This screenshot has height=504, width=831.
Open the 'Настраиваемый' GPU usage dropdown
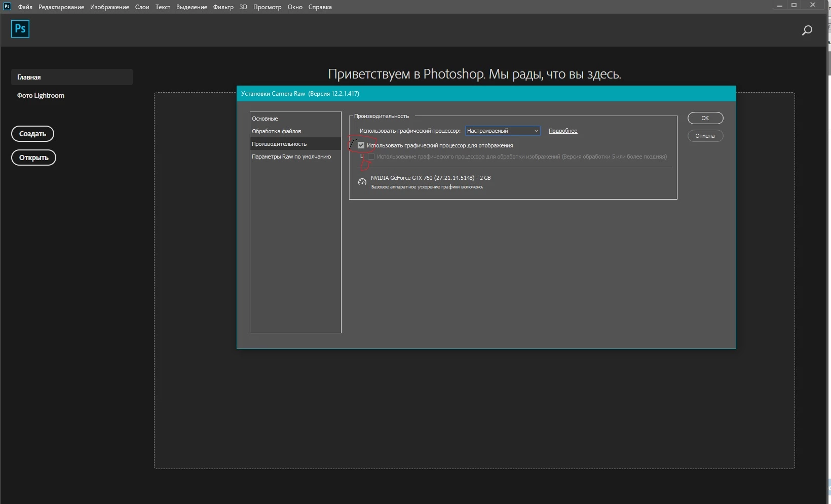503,131
